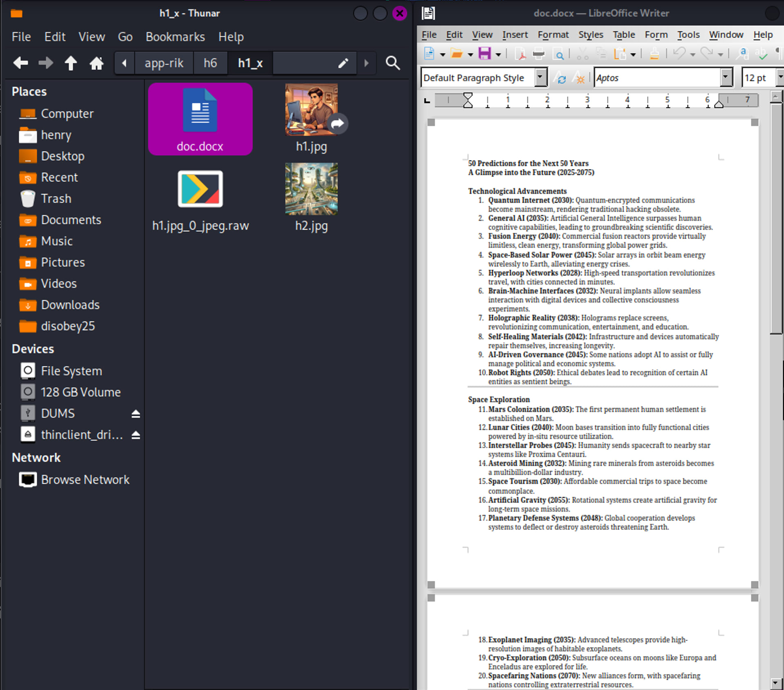Image resolution: width=784 pixels, height=690 pixels.
Task: Open the Paste options dropdown arrow
Action: pos(633,54)
